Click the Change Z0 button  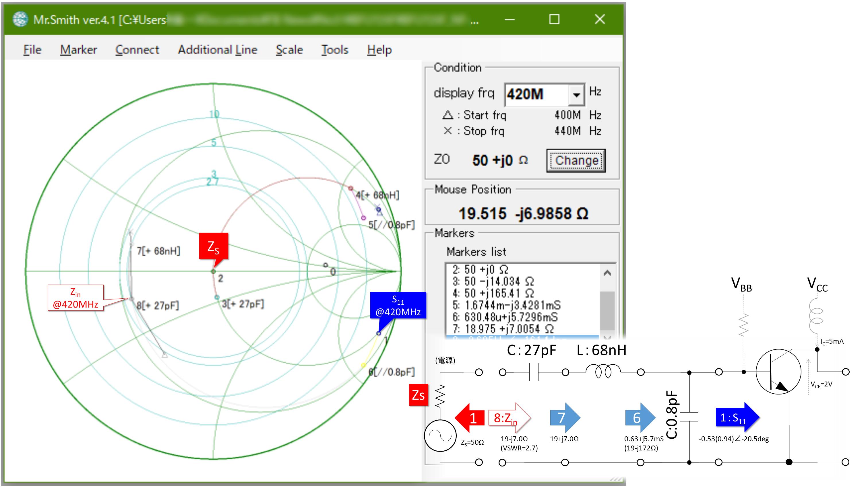tap(576, 161)
